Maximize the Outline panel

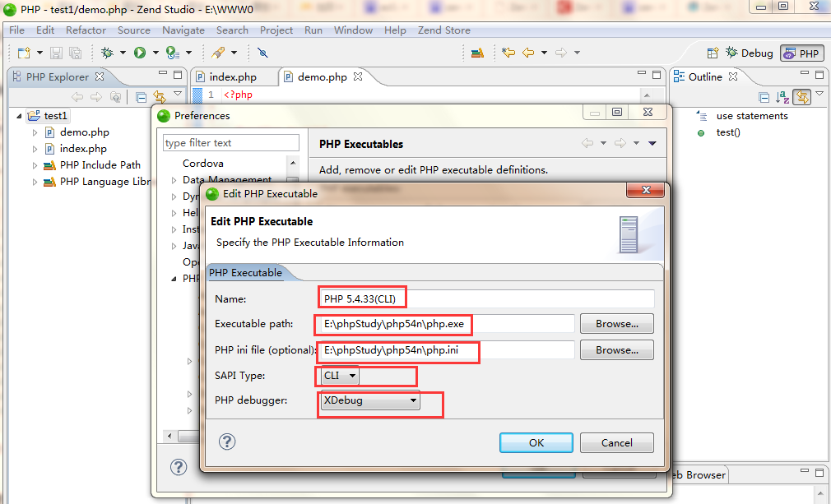coord(819,74)
